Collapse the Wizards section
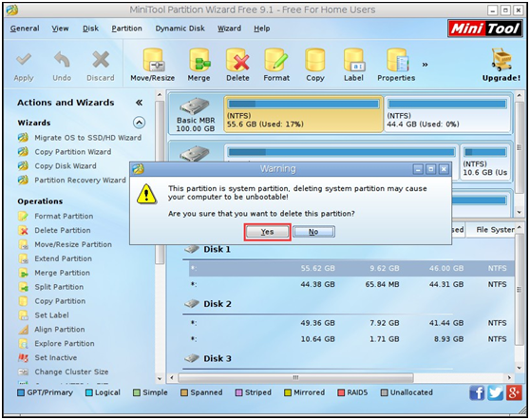530x420 pixels. coord(140,123)
